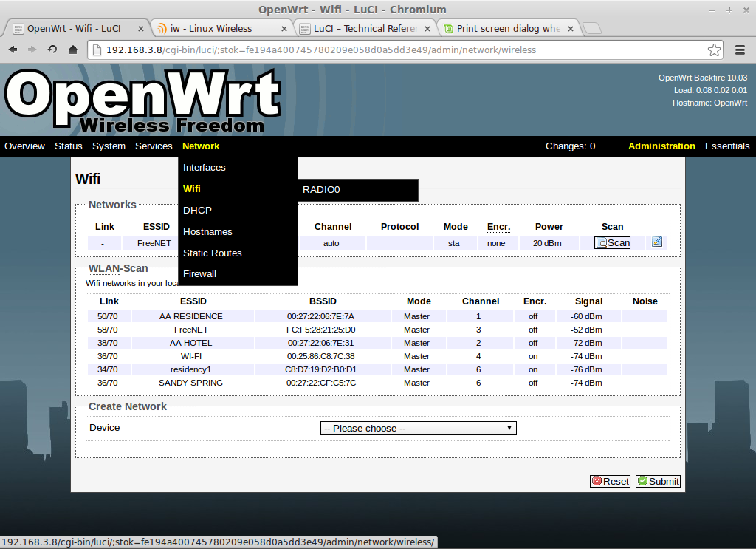This screenshot has width=756, height=549.
Task: Maximize the Chromium window
Action: 729,10
